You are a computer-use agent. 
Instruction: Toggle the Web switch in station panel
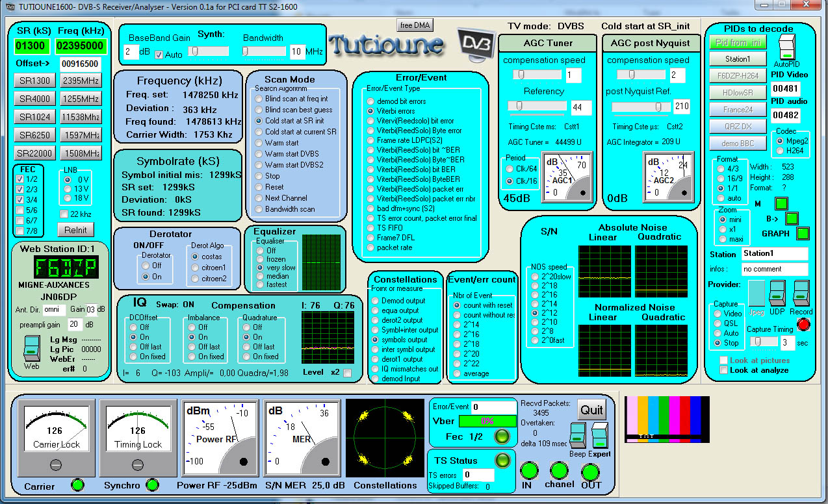[32, 347]
